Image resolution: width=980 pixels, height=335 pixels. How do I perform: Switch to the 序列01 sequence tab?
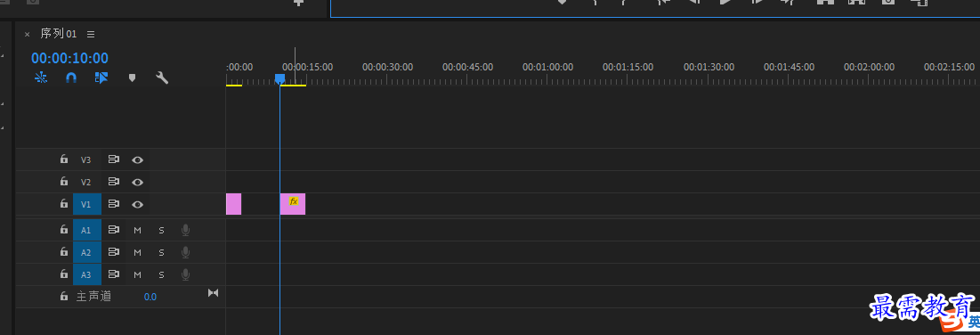pos(58,34)
